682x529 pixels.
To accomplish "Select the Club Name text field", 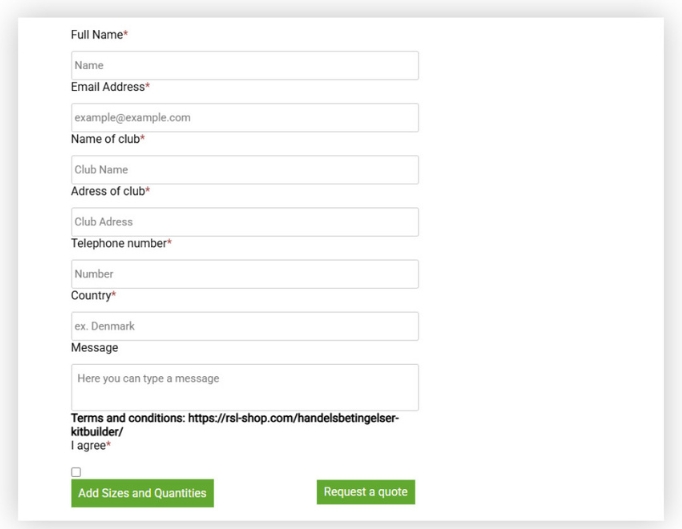I will coord(244,170).
